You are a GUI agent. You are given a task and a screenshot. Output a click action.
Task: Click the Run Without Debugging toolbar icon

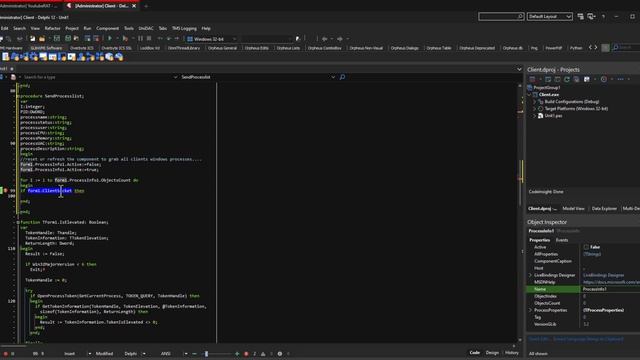pos(125,38)
